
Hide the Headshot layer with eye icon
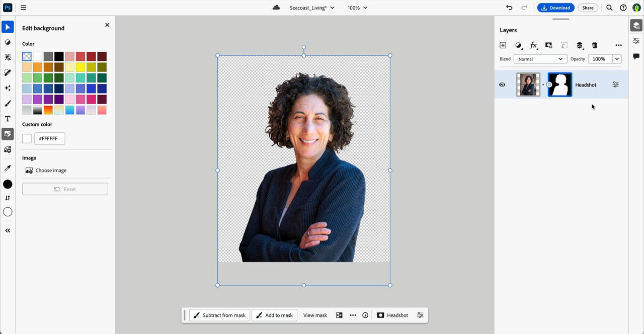(x=502, y=85)
